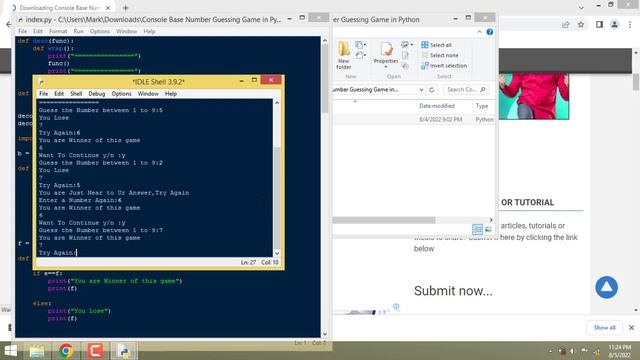This screenshot has width=640, height=360.
Task: Click Invert selection in File Explorer
Action: tap(444, 65)
